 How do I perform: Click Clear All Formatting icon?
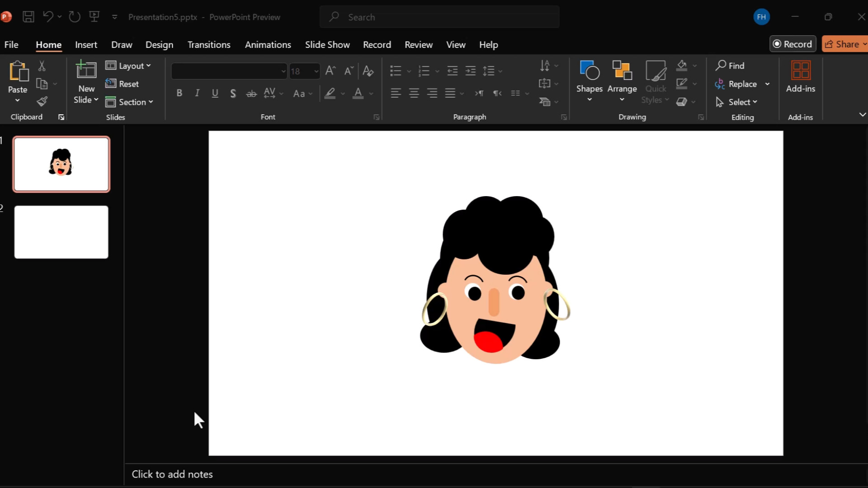[x=368, y=71]
